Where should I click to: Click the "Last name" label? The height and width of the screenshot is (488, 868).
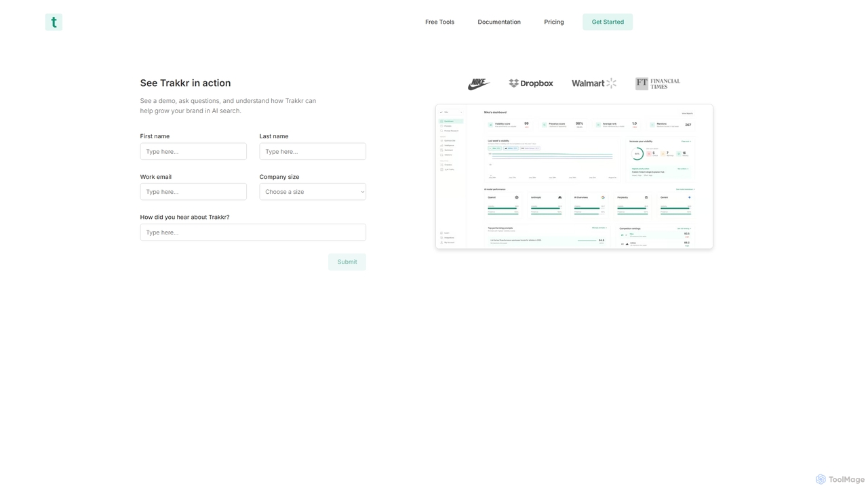coord(274,136)
